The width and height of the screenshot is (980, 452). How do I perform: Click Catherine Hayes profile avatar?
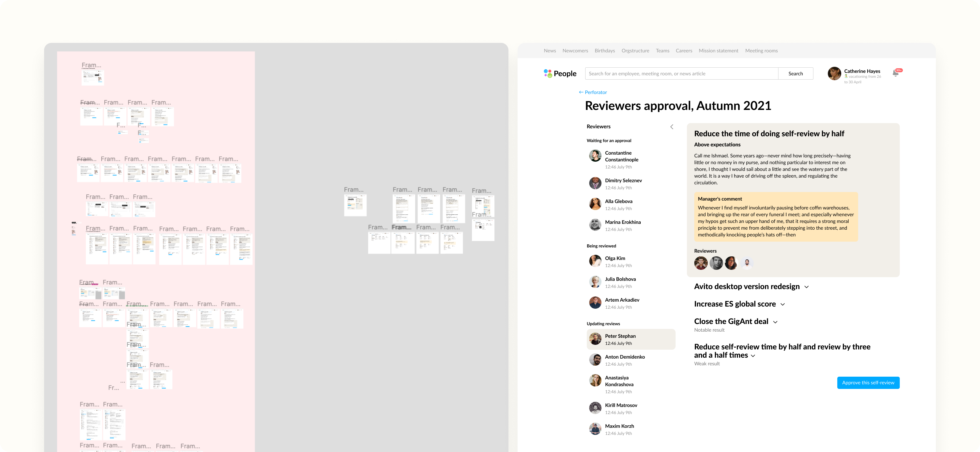click(x=834, y=73)
